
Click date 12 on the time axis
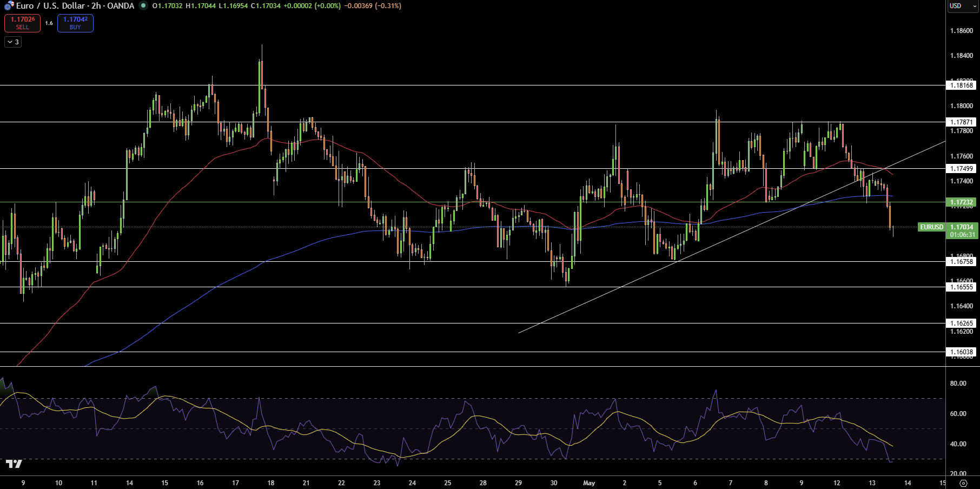[837, 483]
